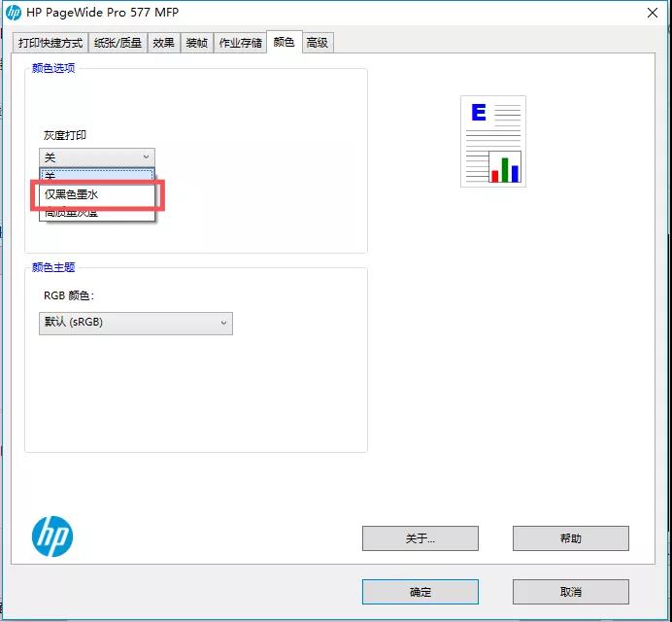Collapse the 灰度打印 dropdown box
Screen dimensions: 672x622
pyautogui.click(x=97, y=157)
